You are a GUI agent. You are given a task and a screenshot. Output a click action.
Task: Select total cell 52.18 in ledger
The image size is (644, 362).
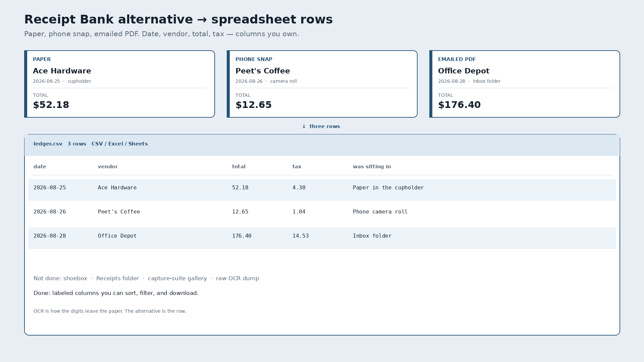[x=240, y=188]
